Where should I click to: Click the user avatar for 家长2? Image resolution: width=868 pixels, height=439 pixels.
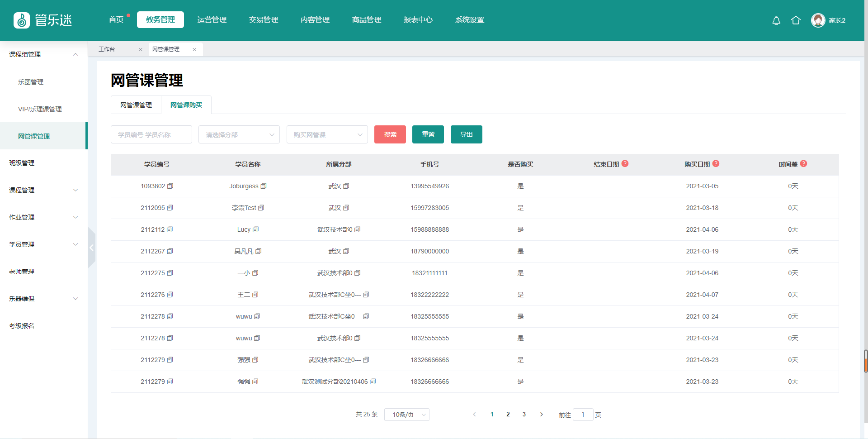point(818,20)
